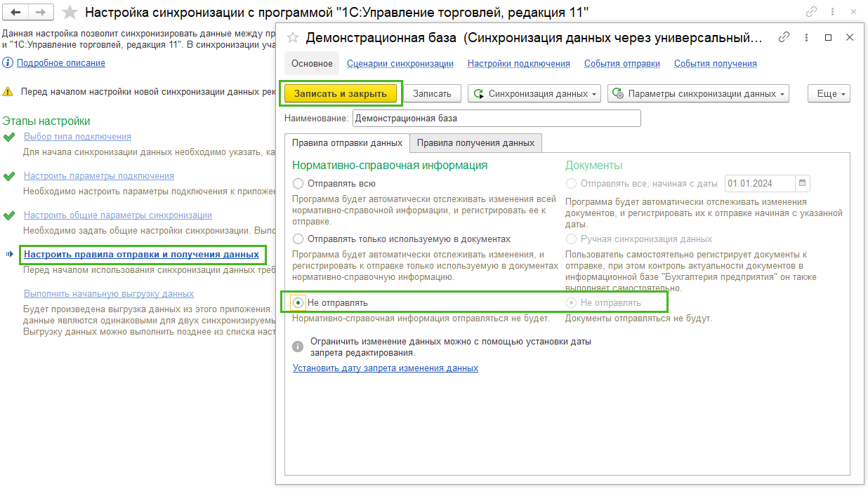Maximize the Демонстрационная база dialog

pyautogui.click(x=829, y=37)
